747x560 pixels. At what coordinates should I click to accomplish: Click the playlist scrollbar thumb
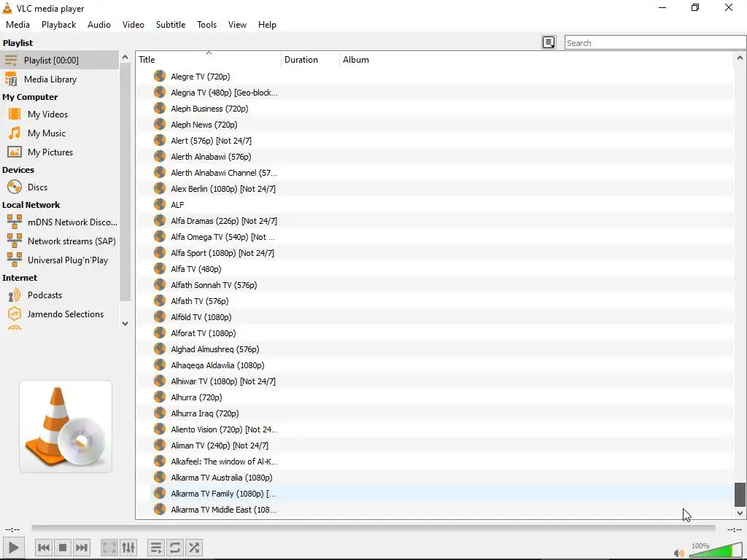(740, 495)
